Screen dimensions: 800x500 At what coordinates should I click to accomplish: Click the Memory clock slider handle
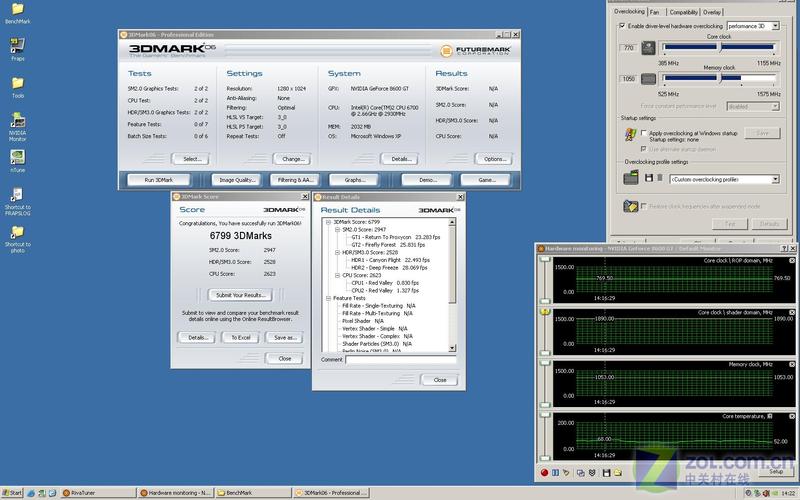719,78
